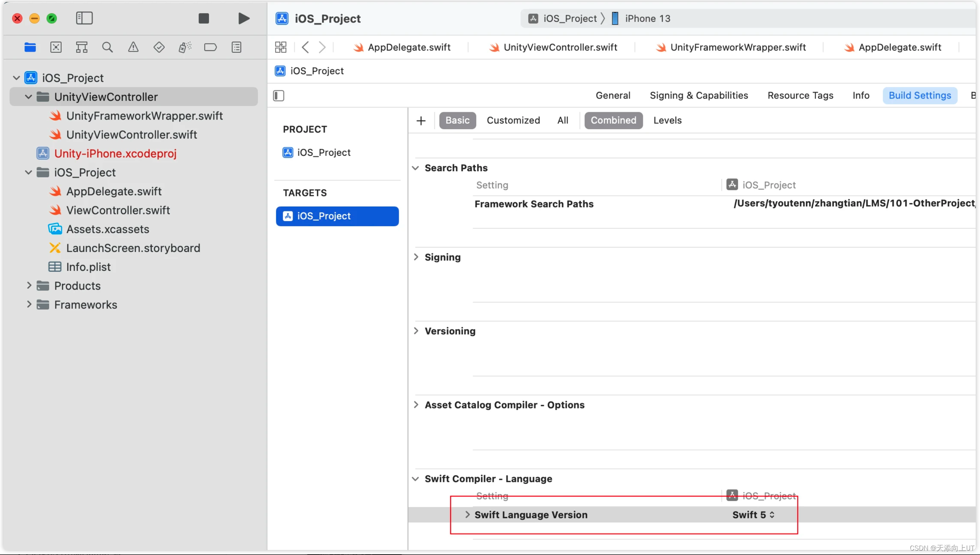Collapse the UnityViewController folder
This screenshot has width=980, height=555.
click(x=28, y=97)
